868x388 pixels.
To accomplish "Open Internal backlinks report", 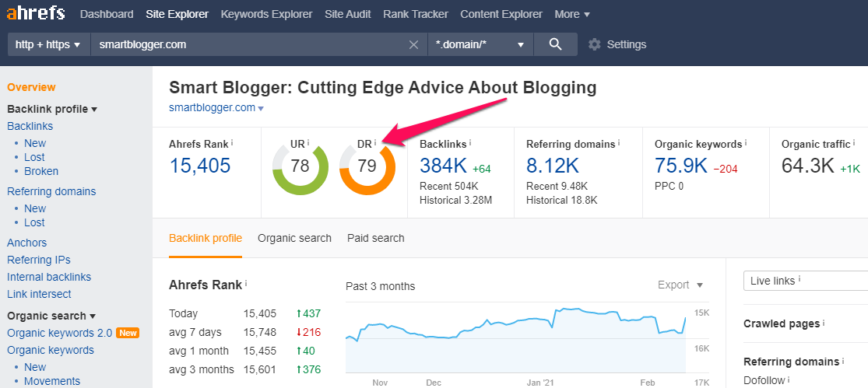I will click(x=49, y=277).
